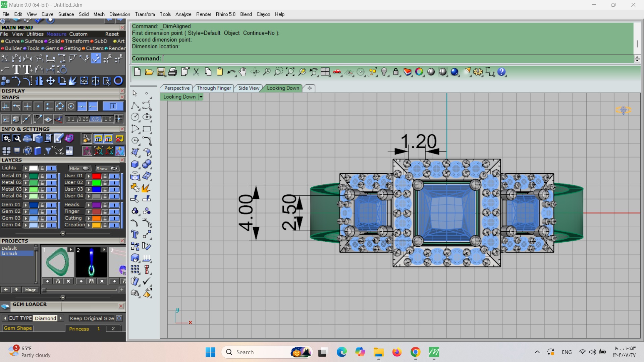The image size is (644, 362).
Task: Expand the User 01 layer arrow
Action: [x=89, y=176]
